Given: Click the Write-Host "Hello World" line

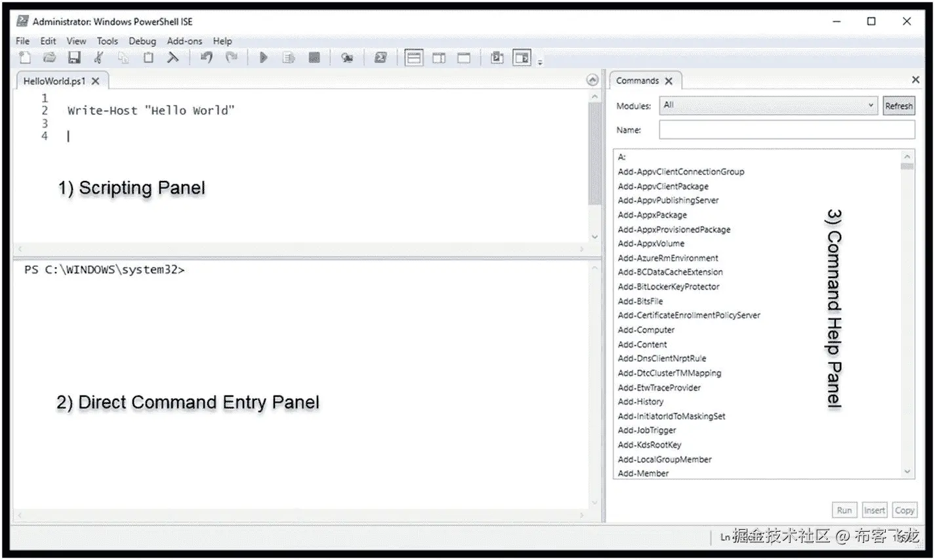Looking at the screenshot, I should coord(151,110).
